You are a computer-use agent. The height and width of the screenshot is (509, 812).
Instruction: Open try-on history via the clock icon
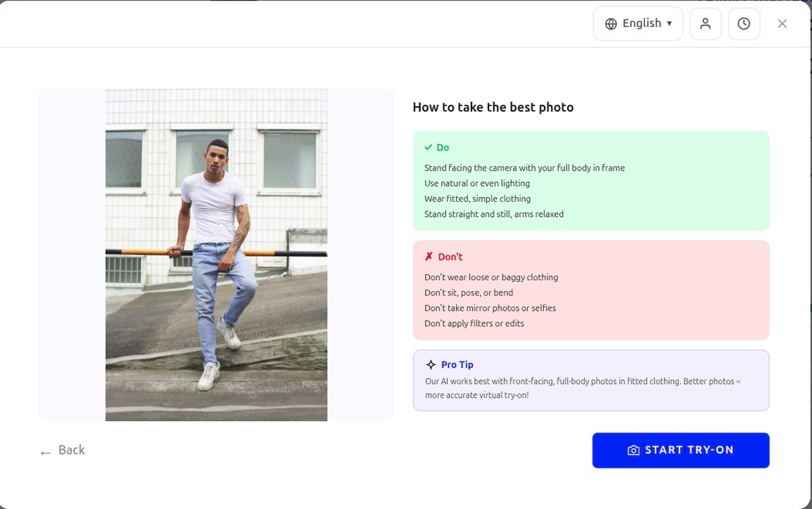(x=744, y=23)
